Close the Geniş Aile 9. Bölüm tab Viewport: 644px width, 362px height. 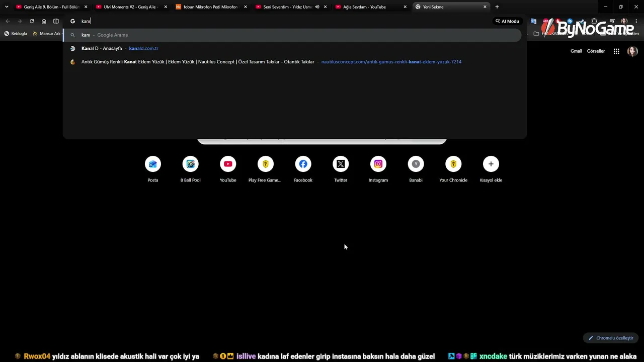[86, 7]
